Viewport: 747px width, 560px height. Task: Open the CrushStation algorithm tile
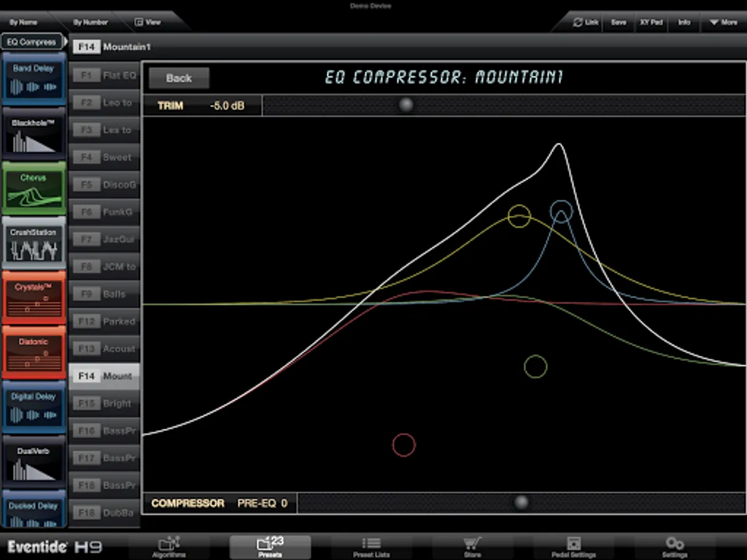pos(34,243)
